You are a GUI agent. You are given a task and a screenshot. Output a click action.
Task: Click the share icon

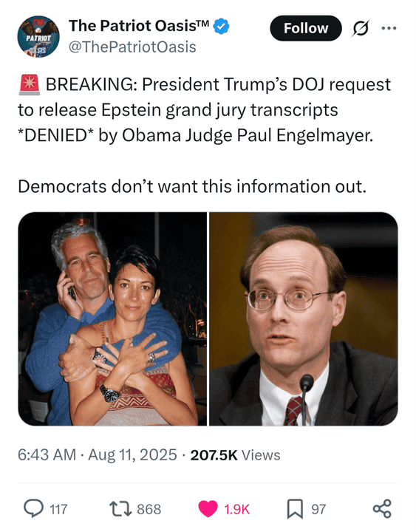coord(382,509)
